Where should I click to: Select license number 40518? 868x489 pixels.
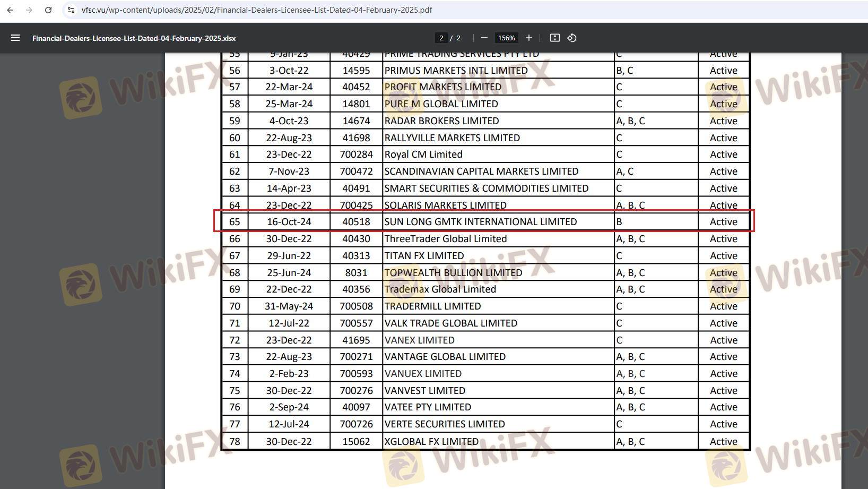356,222
